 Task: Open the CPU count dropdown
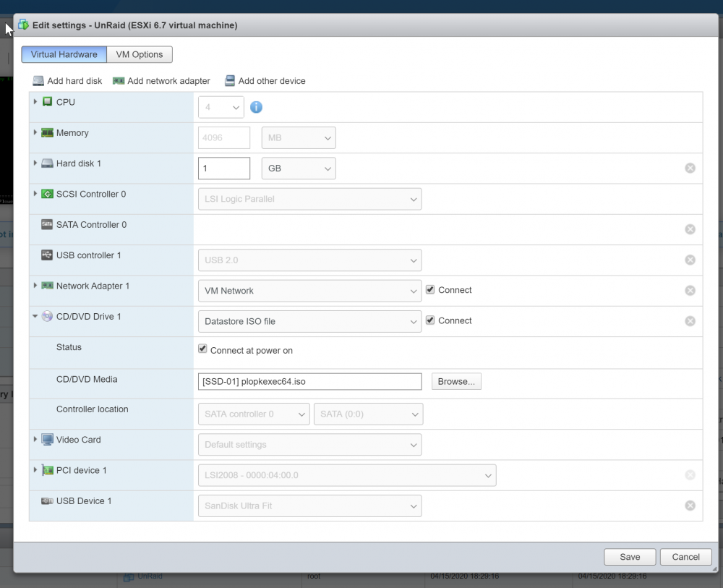(221, 107)
